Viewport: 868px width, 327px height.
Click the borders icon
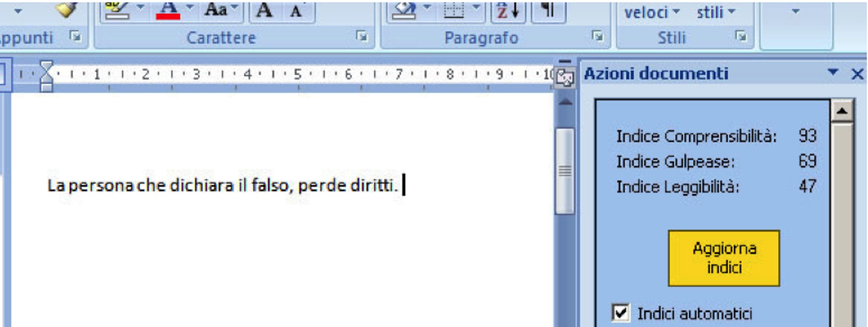click(x=454, y=10)
